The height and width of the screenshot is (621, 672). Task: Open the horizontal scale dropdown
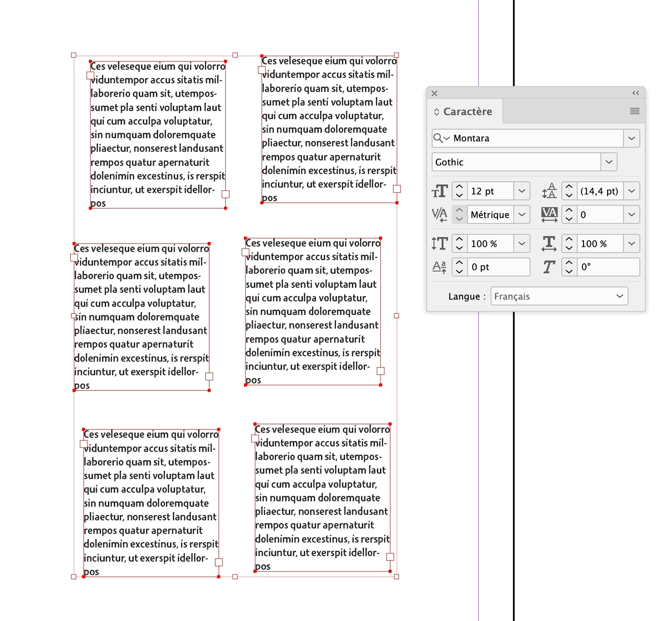click(632, 244)
